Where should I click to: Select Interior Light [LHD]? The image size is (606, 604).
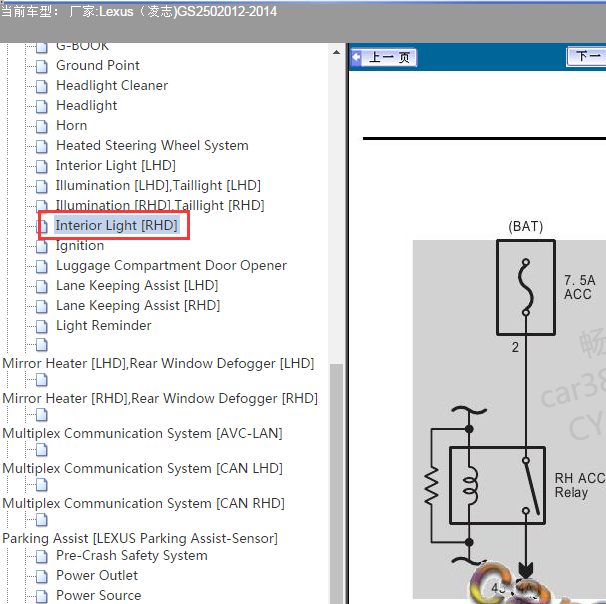(116, 165)
